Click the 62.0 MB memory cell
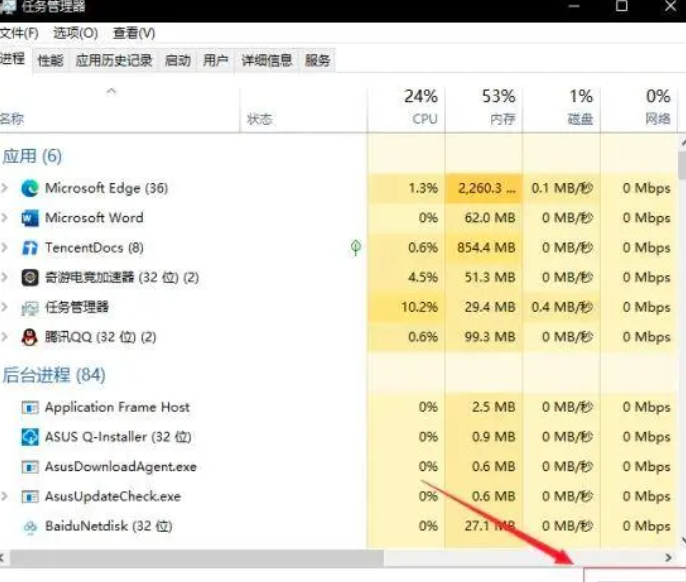The height and width of the screenshot is (582, 686). [484, 218]
